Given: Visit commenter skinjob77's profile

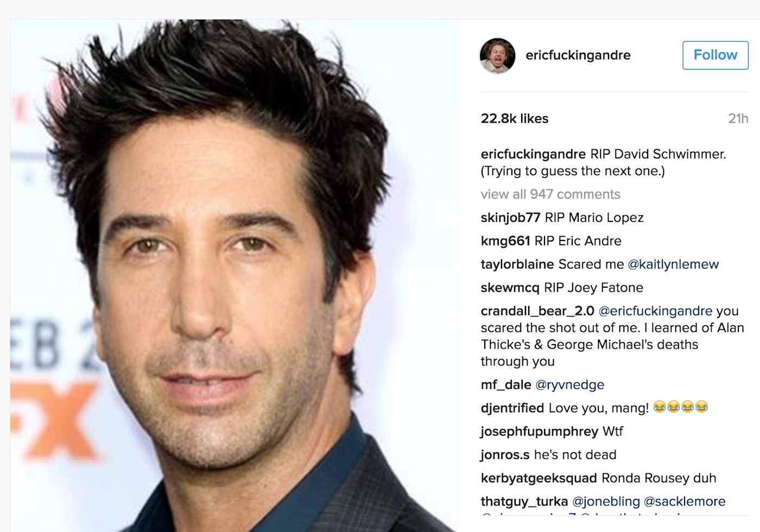Looking at the screenshot, I should pos(510,218).
